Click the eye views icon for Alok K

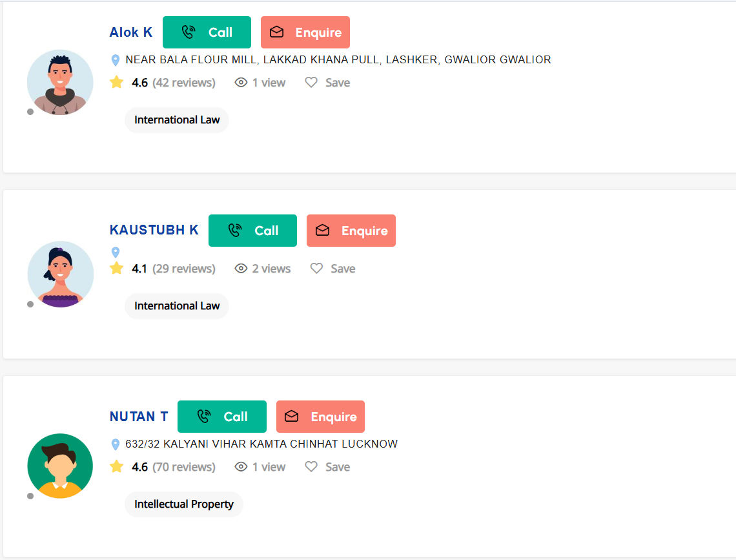[241, 83]
